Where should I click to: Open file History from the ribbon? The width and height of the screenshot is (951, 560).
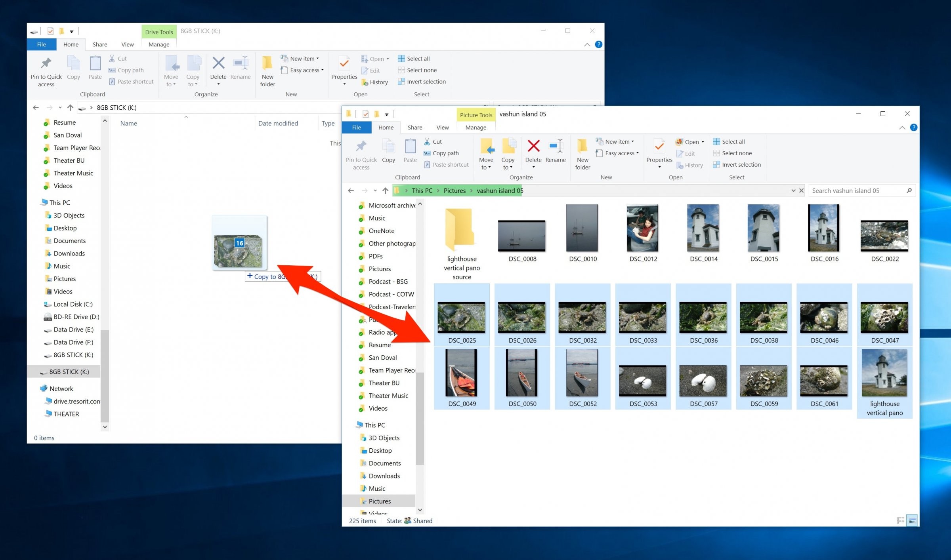tap(690, 165)
